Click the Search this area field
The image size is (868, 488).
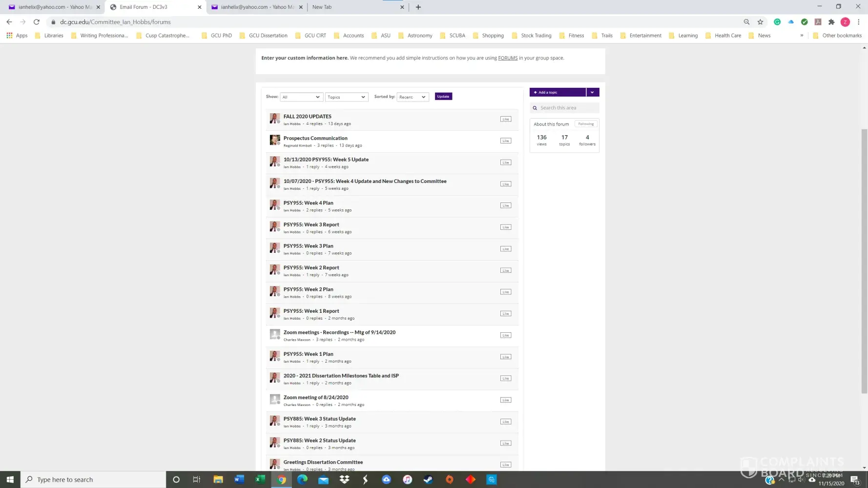[x=567, y=108]
